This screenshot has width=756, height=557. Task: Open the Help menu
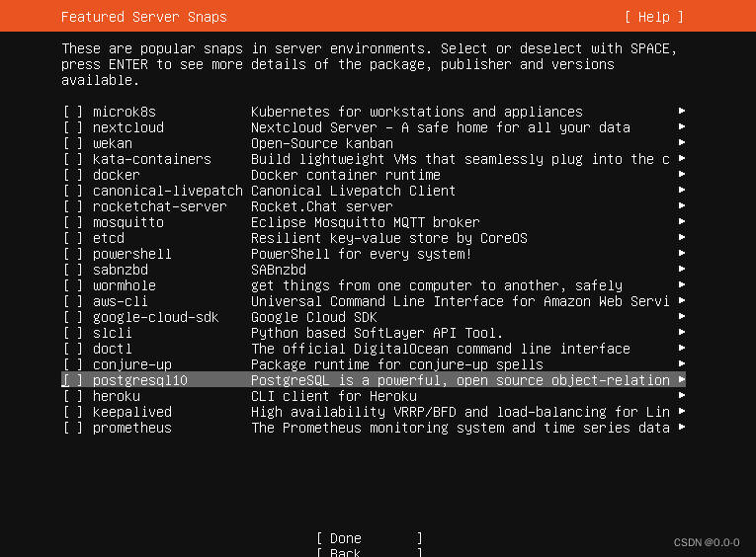point(654,17)
